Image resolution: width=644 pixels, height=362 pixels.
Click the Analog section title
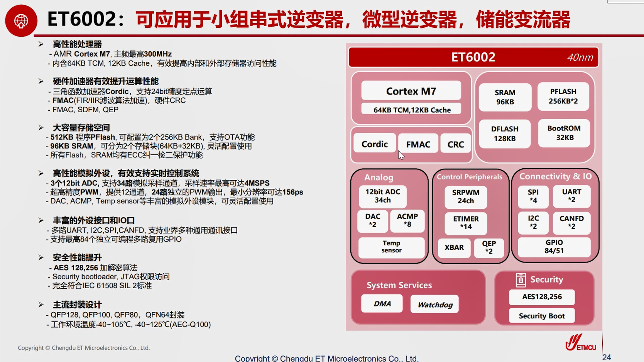point(379,178)
